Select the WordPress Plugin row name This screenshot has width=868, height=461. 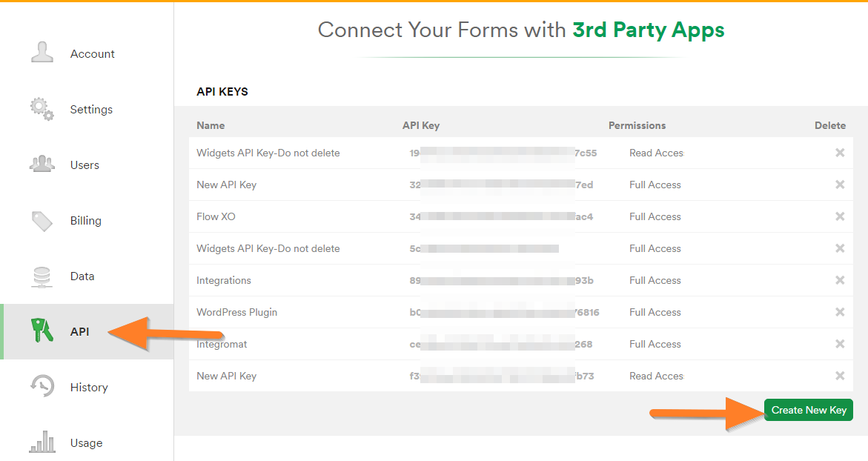click(x=236, y=313)
